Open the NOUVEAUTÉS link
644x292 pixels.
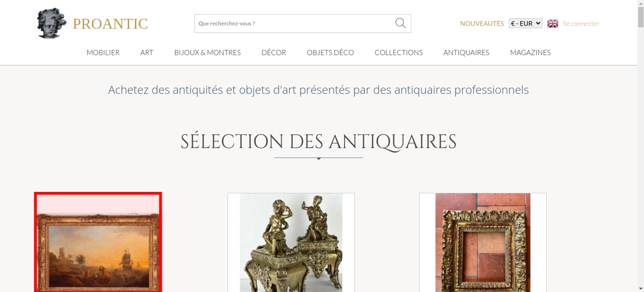pyautogui.click(x=482, y=23)
